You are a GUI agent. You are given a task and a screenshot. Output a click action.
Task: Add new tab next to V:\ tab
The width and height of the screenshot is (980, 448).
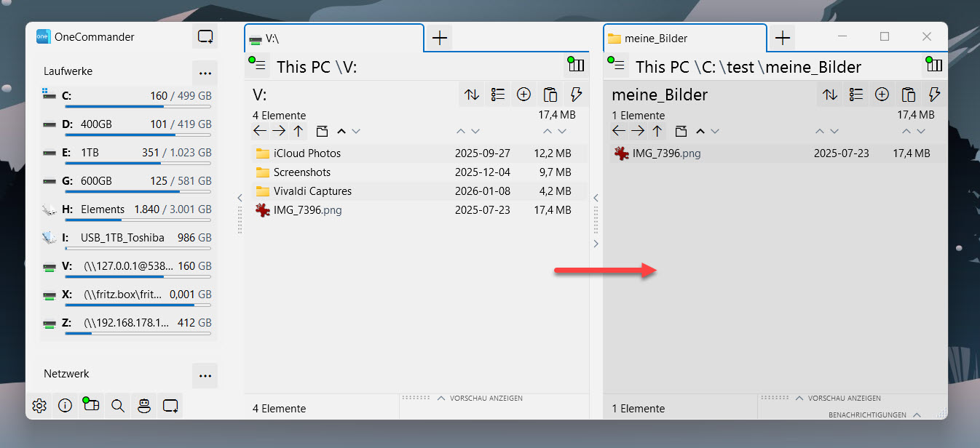[439, 39]
